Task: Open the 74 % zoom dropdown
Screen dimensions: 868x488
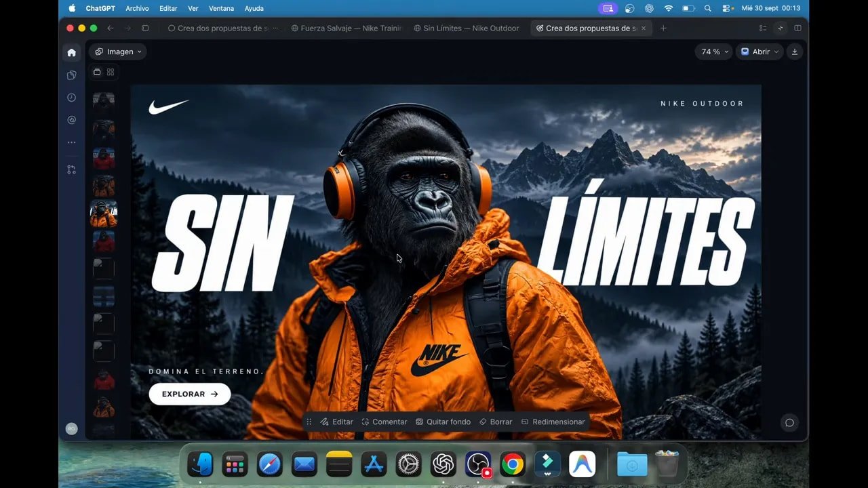Action: coord(715,52)
